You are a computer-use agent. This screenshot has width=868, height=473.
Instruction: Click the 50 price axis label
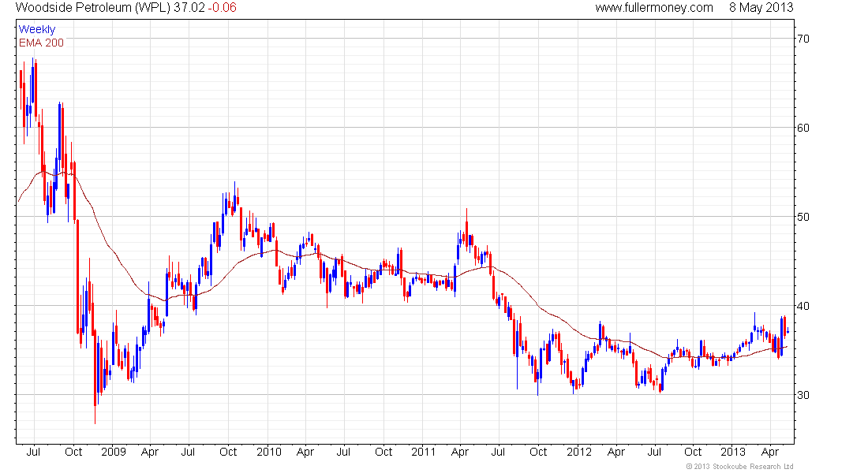tap(803, 217)
